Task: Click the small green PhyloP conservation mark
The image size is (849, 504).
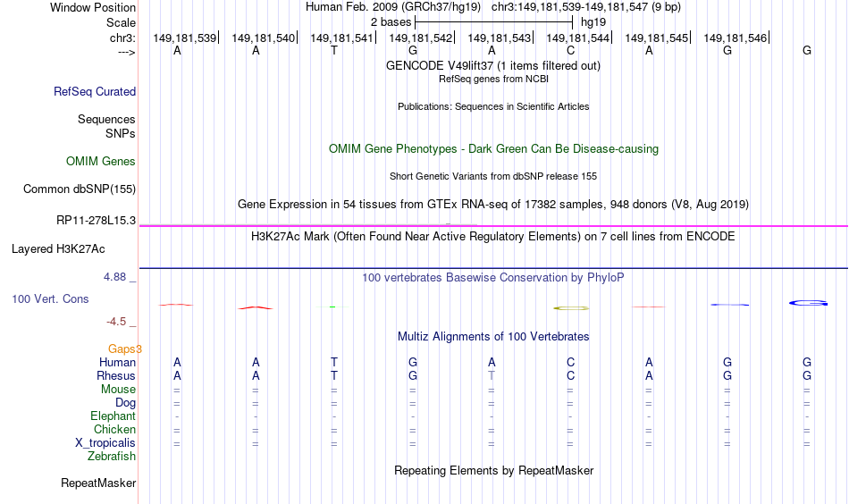Action: pyautogui.click(x=333, y=307)
